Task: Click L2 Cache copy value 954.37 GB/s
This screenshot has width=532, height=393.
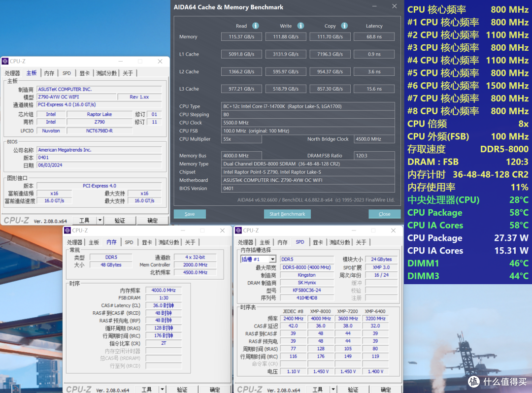Action: (330, 72)
